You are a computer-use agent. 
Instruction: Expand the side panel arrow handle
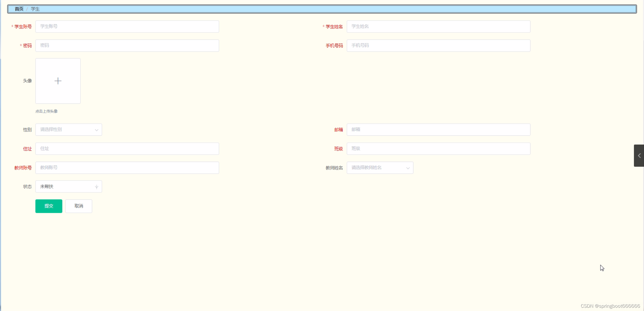tap(639, 156)
